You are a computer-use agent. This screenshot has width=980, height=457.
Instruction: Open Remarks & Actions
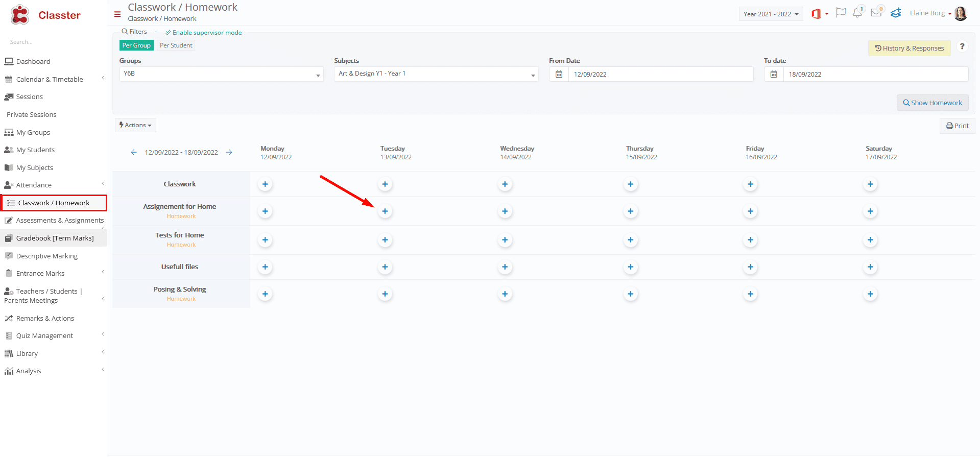point(45,318)
